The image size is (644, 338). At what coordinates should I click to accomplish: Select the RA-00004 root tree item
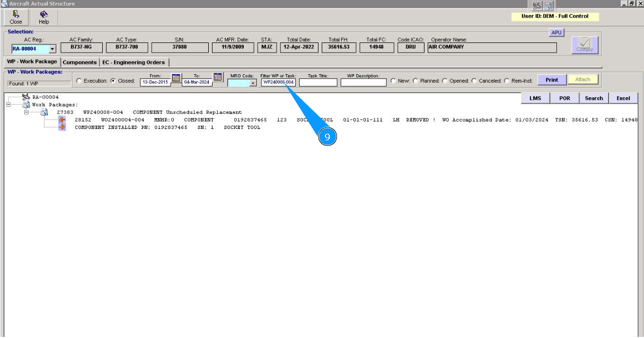[46, 97]
